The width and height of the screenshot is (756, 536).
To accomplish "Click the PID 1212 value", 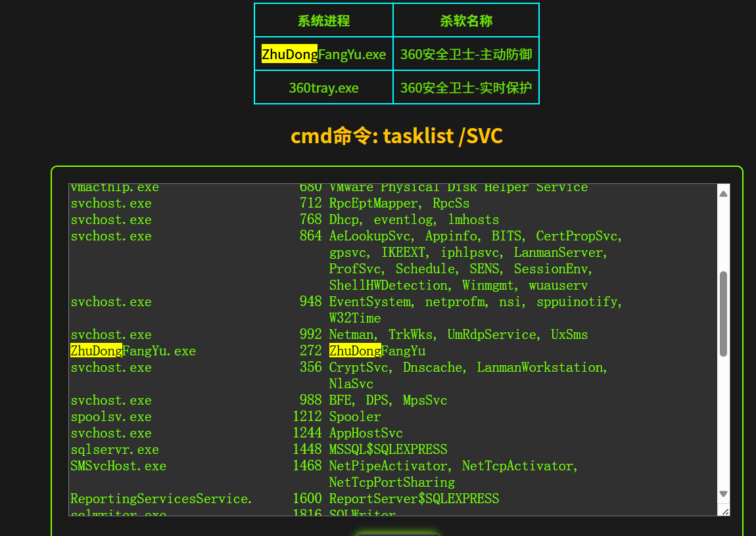I will [x=307, y=416].
